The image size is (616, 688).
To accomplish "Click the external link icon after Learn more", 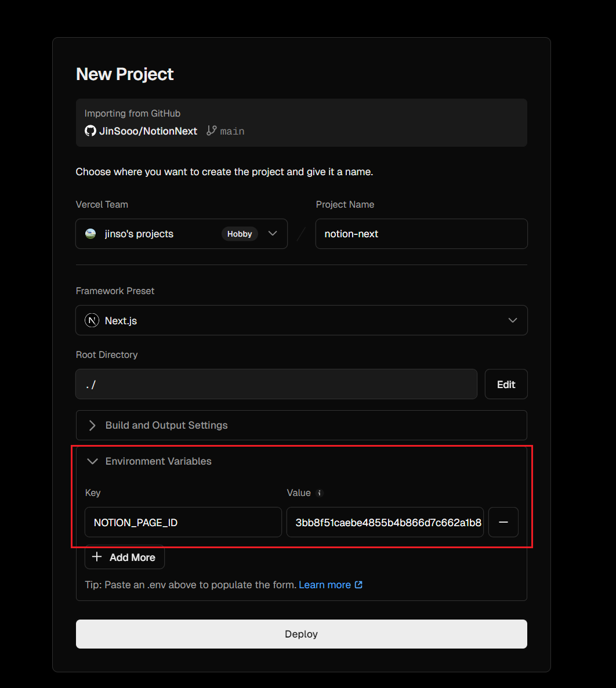I will click(358, 585).
